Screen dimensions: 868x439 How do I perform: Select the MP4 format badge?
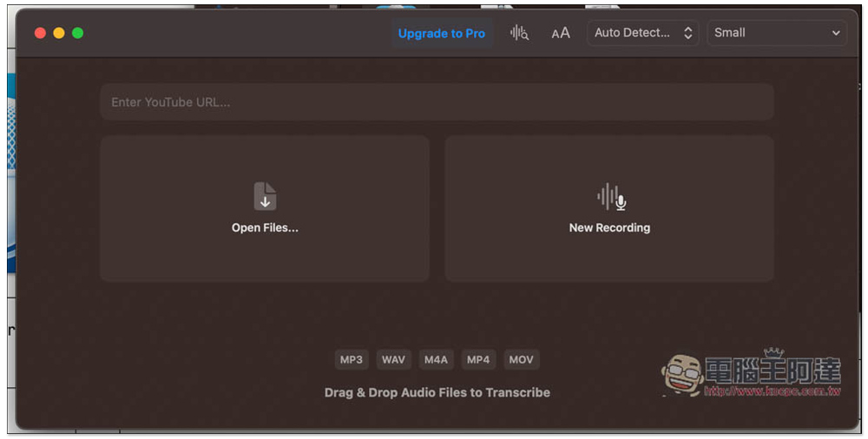click(478, 359)
